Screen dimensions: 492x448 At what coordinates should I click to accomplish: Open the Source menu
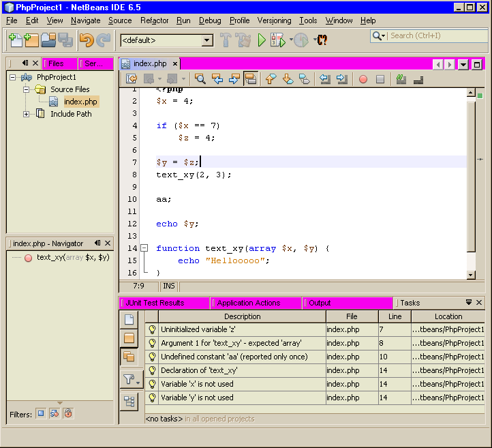(x=120, y=20)
